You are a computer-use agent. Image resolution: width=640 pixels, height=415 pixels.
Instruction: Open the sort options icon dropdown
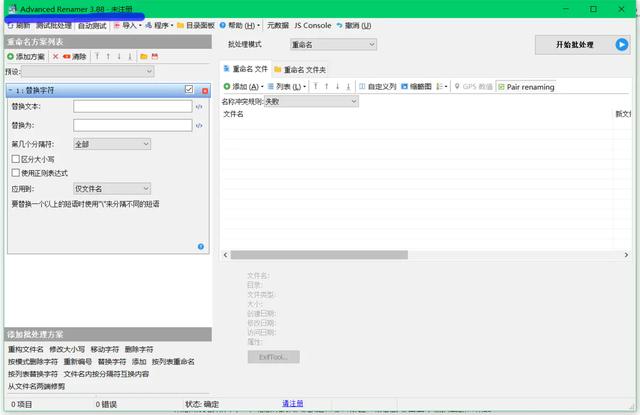coord(442,87)
